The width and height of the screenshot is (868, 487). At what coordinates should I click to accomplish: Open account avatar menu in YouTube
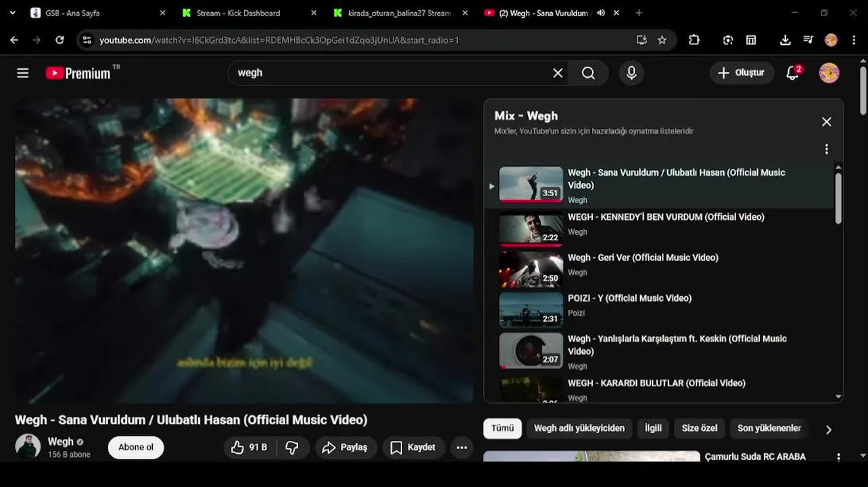coord(829,73)
